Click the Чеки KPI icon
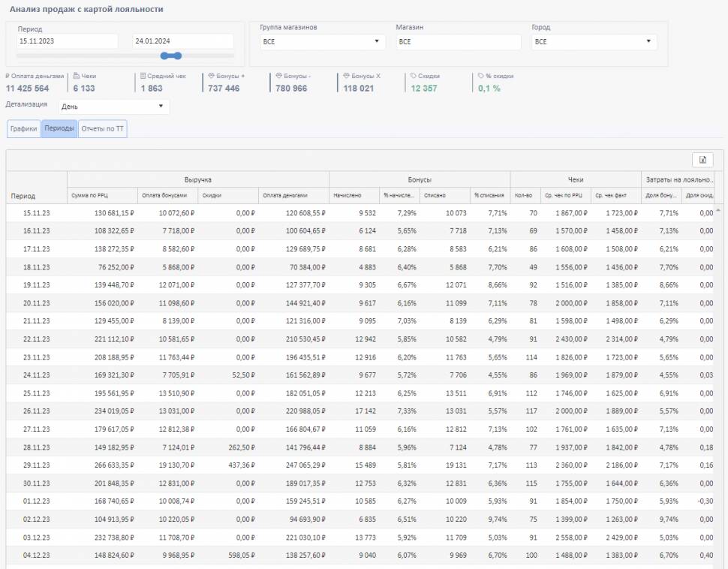Viewport: 728px width, 569px height. 76,76
